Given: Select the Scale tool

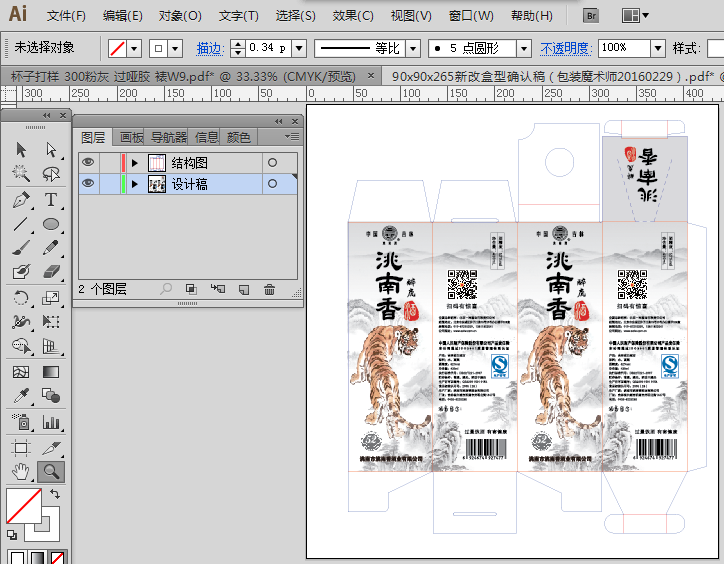Looking at the screenshot, I should 51,297.
